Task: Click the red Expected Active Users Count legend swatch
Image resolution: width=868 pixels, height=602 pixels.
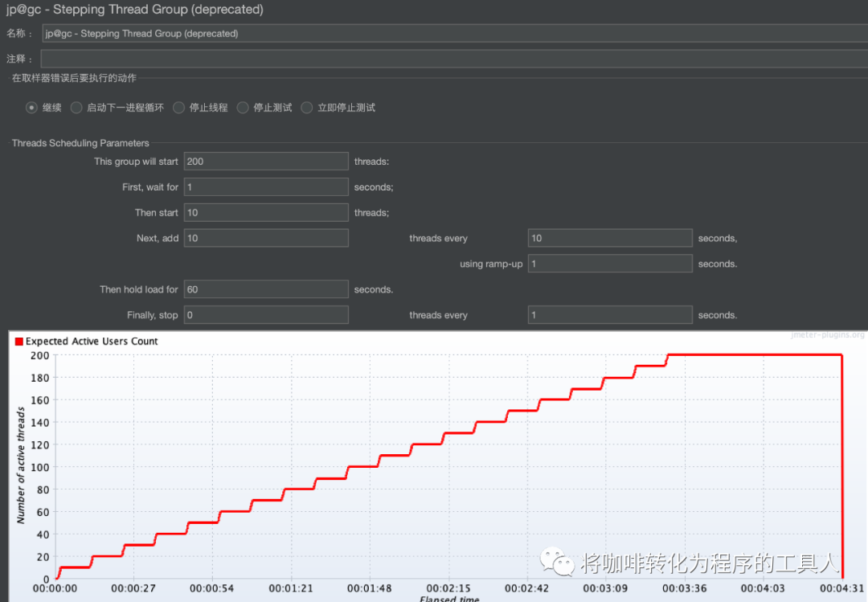Action: [x=18, y=341]
